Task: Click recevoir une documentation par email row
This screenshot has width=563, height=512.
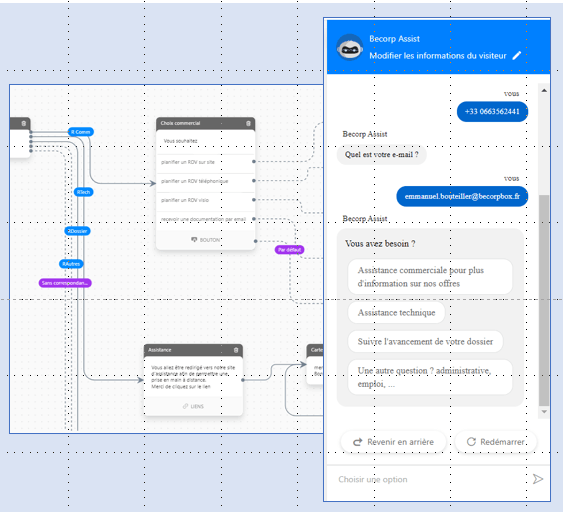Action: [x=205, y=219]
